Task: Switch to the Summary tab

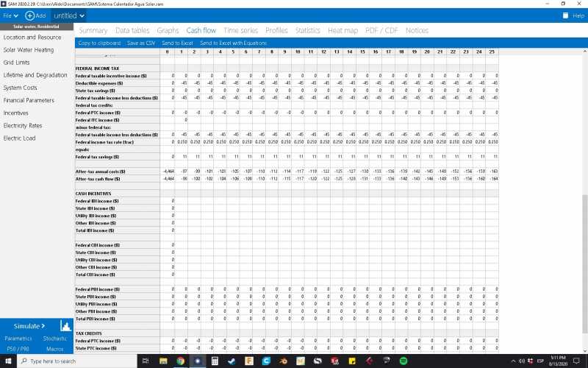Action: coord(93,30)
